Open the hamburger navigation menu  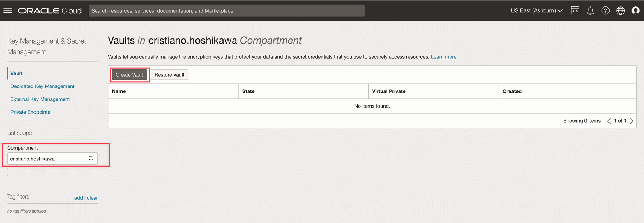[x=8, y=10]
